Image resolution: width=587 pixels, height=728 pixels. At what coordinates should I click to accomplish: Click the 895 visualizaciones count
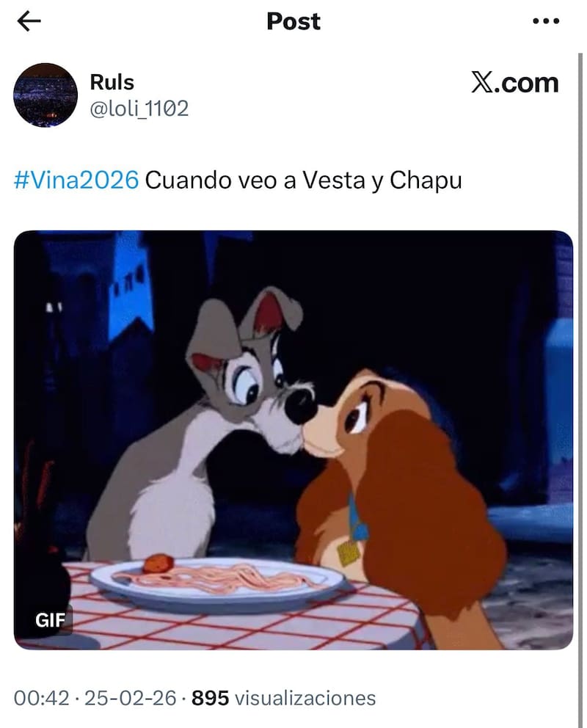283,698
